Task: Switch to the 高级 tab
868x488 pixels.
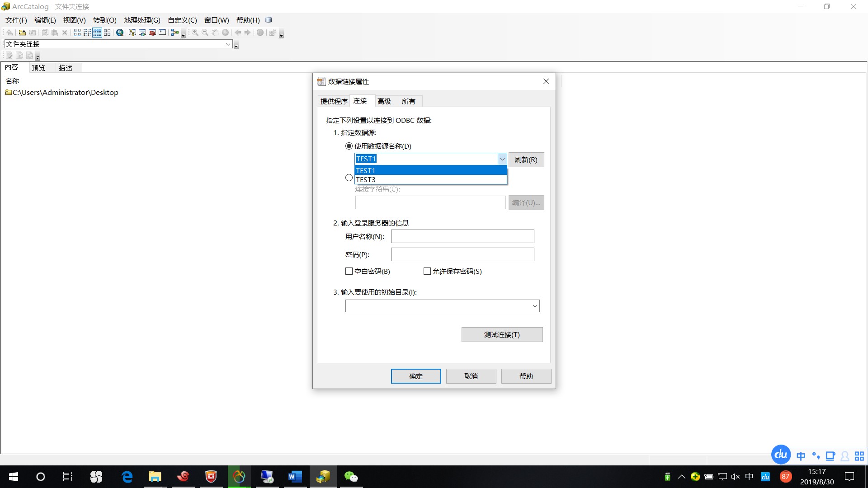Action: [385, 101]
